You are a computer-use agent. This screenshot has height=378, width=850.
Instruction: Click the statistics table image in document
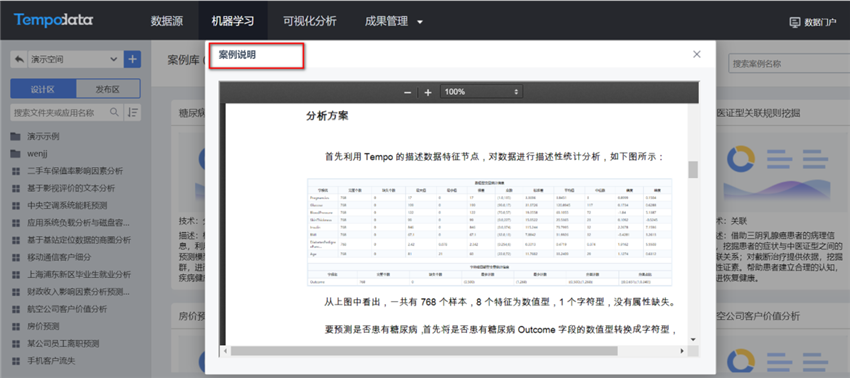click(490, 232)
